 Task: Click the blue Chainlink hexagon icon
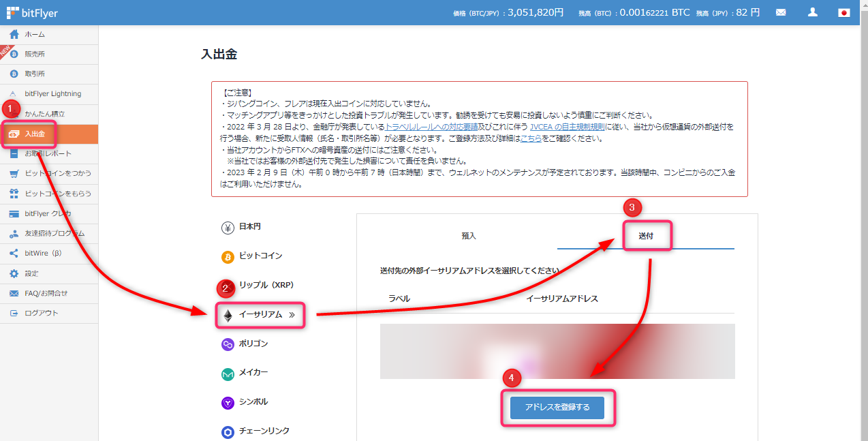228,432
